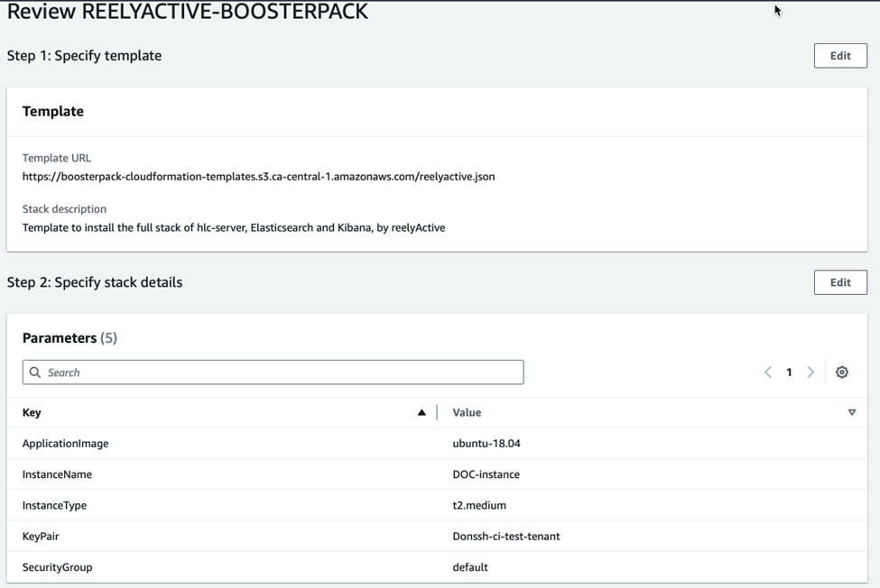Click the t2.medium InstanceType value
This screenshot has height=588, width=880.
tap(479, 505)
